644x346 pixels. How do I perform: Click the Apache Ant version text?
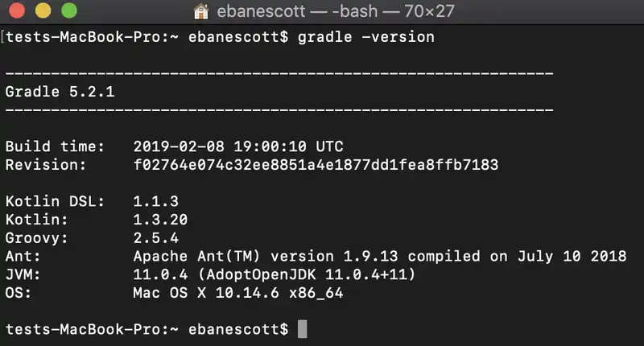tap(379, 256)
